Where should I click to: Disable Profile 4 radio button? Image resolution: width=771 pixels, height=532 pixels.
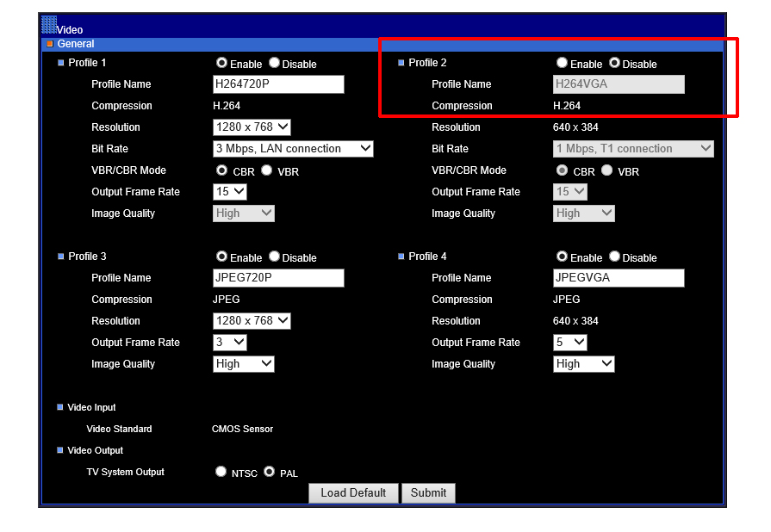tap(614, 257)
